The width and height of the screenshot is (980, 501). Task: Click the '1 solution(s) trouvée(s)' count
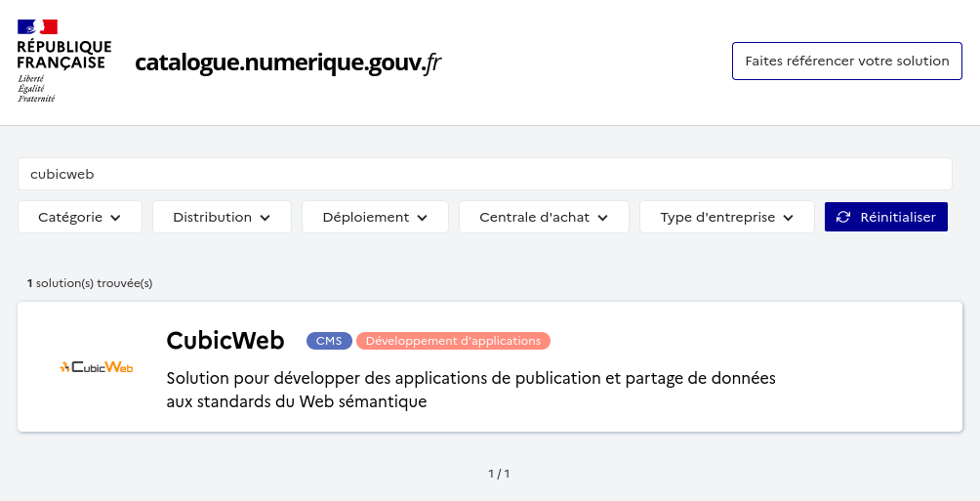(x=90, y=283)
